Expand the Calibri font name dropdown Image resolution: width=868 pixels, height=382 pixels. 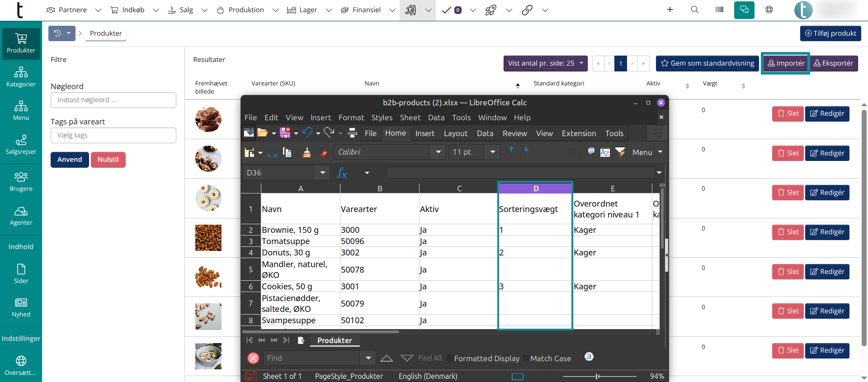click(x=438, y=152)
